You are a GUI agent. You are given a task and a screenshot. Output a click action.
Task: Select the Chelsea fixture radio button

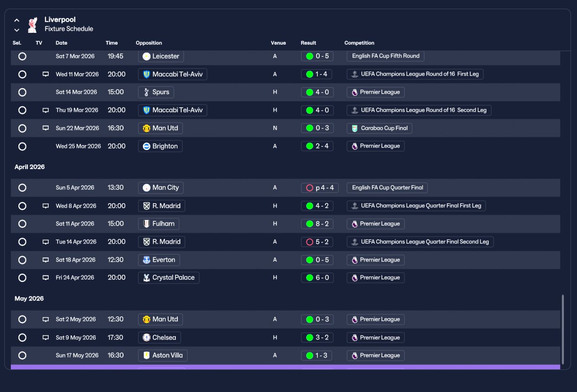(22, 337)
